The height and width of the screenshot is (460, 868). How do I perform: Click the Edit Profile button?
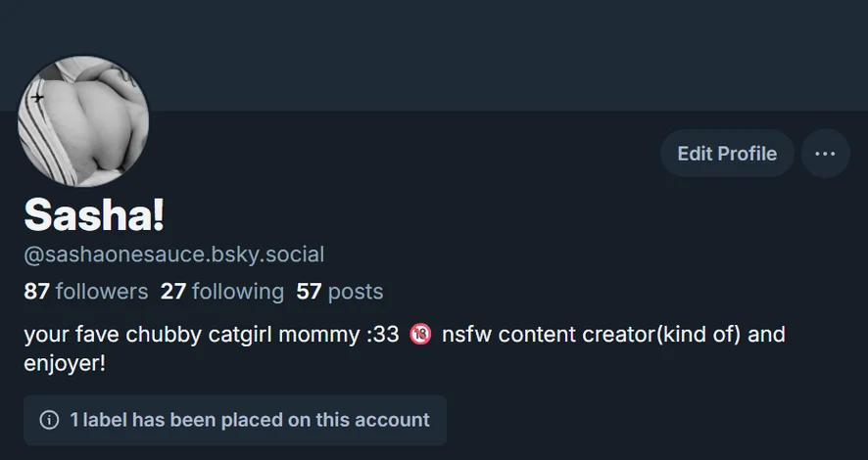tap(726, 154)
